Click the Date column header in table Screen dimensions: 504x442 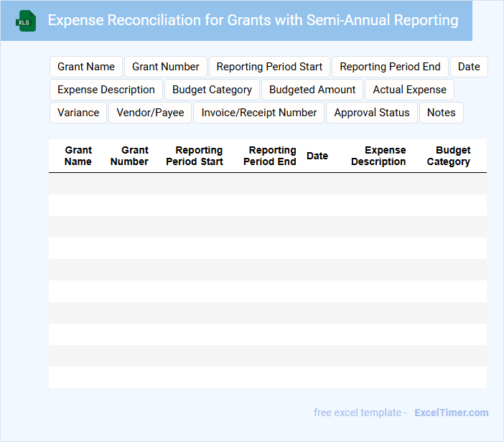coord(317,156)
